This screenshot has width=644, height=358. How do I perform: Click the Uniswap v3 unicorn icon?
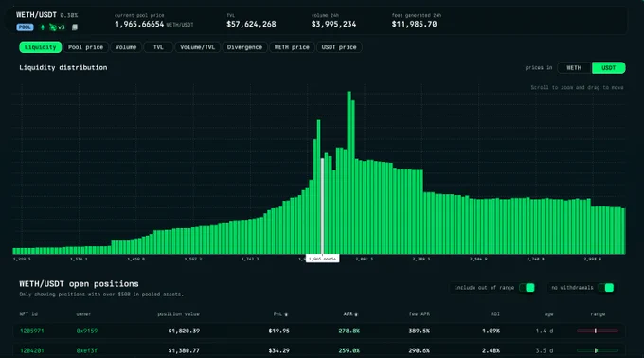pos(53,27)
